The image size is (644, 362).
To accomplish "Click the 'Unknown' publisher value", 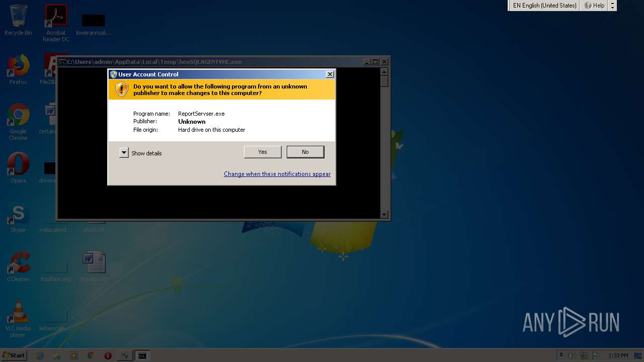I will coord(192,122).
